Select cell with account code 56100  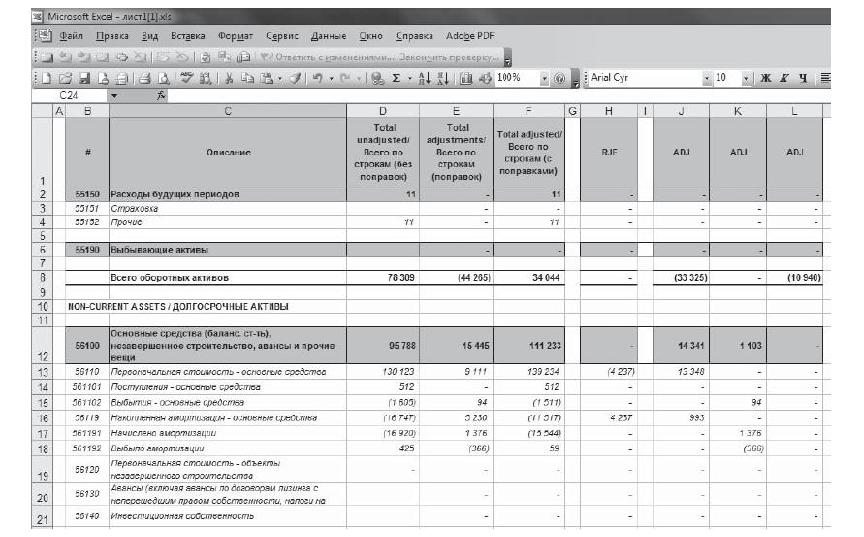[x=87, y=345]
